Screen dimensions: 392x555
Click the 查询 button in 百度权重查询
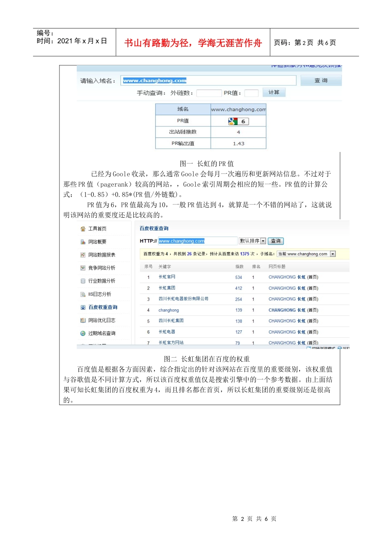pos(276,241)
